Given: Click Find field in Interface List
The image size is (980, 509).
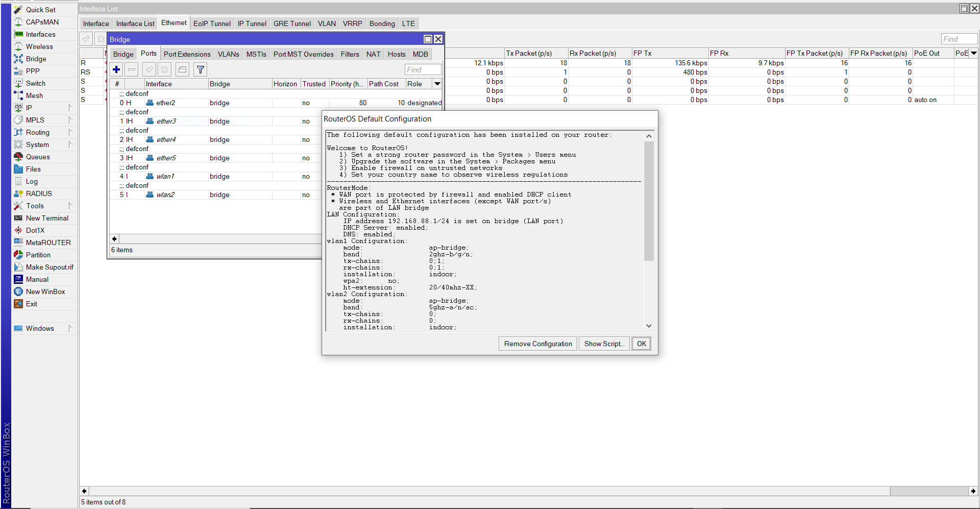Looking at the screenshot, I should pos(959,39).
